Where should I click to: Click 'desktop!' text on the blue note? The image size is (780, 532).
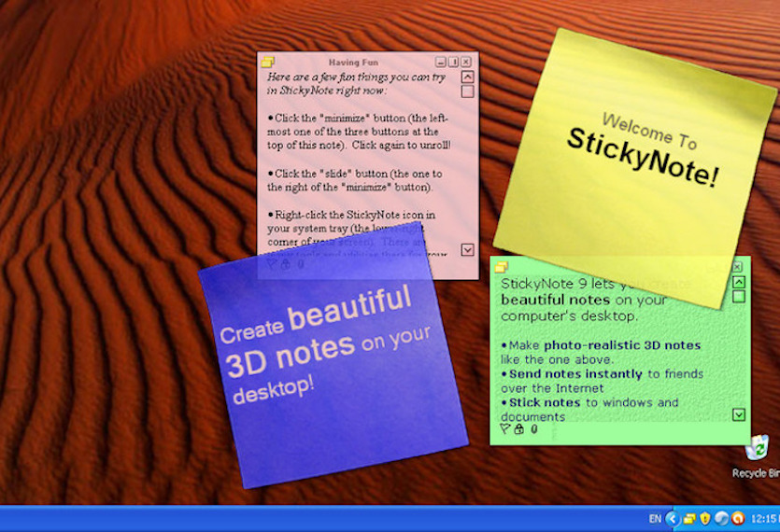click(x=273, y=390)
